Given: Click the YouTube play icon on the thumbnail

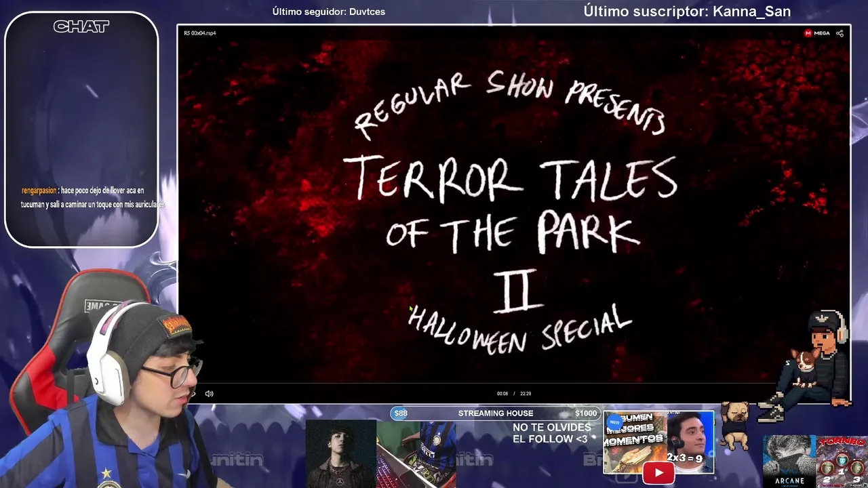Looking at the screenshot, I should [x=658, y=472].
